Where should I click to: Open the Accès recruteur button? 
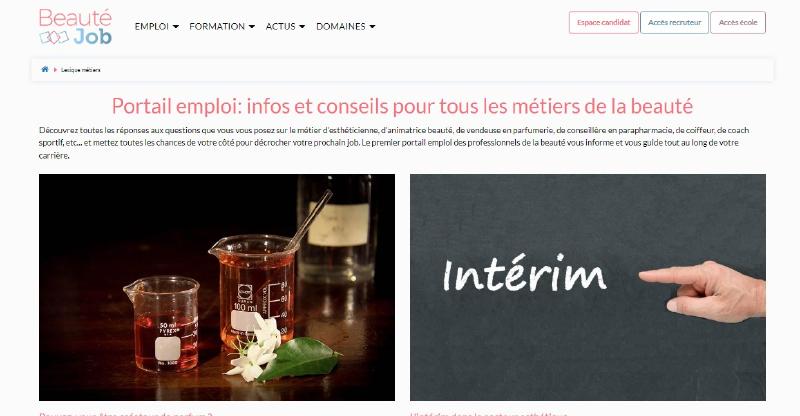pos(674,22)
